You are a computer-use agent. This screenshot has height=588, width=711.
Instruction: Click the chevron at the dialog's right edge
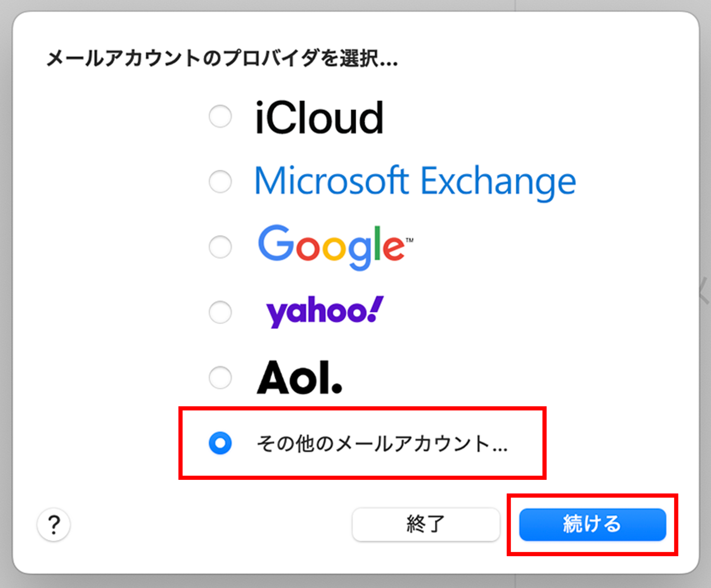click(x=704, y=291)
